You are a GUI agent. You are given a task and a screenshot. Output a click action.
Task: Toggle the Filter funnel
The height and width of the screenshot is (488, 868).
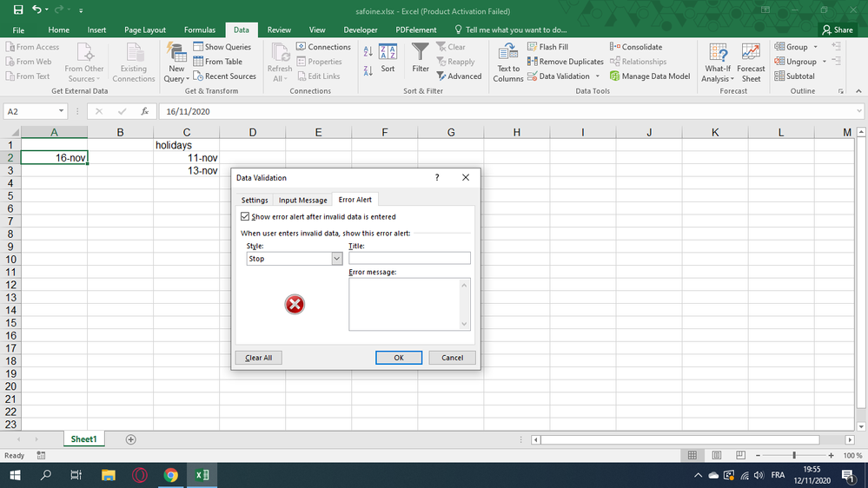tap(421, 58)
